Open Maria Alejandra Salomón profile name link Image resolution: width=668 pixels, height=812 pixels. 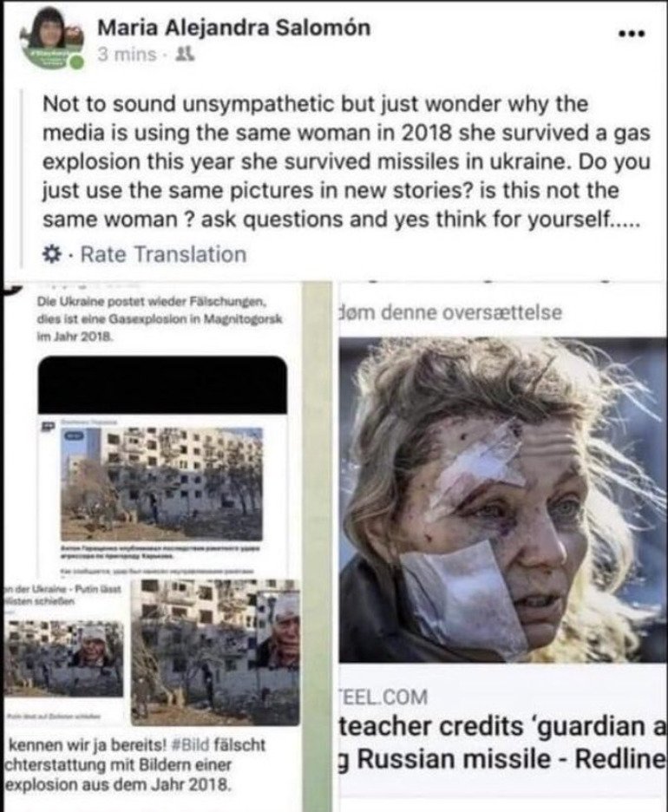tap(234, 28)
